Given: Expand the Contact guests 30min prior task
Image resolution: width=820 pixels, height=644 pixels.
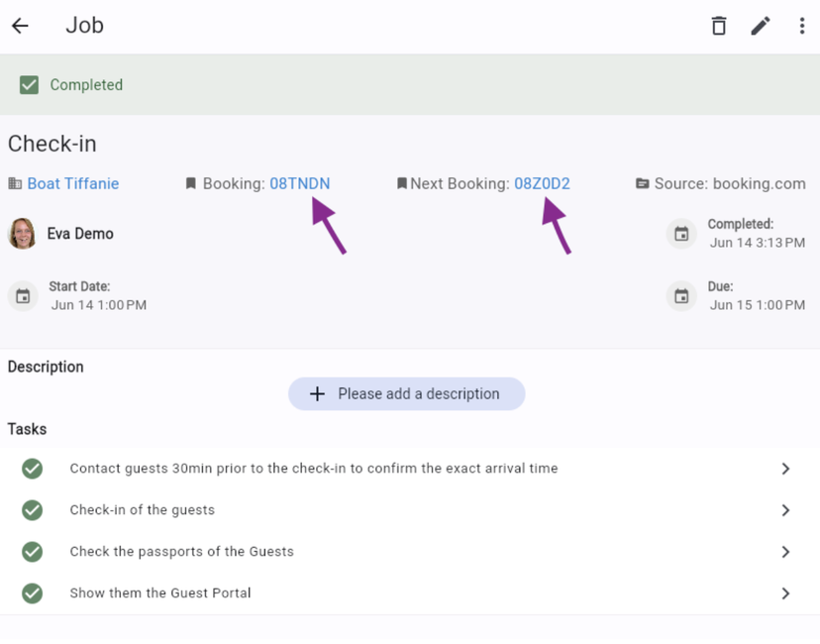Looking at the screenshot, I should (785, 469).
